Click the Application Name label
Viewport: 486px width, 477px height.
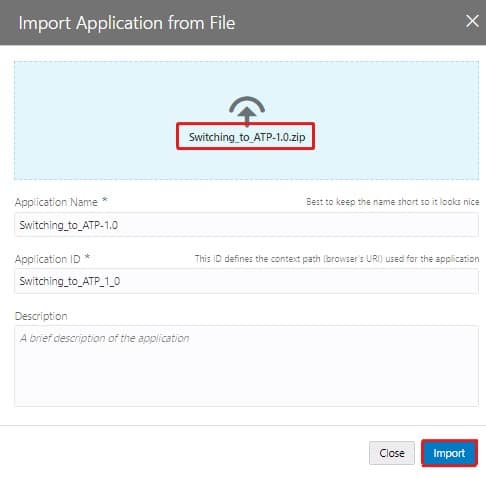pos(56,202)
